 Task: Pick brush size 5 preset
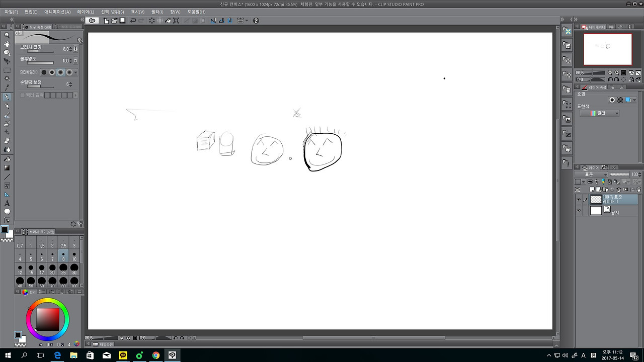click(31, 256)
